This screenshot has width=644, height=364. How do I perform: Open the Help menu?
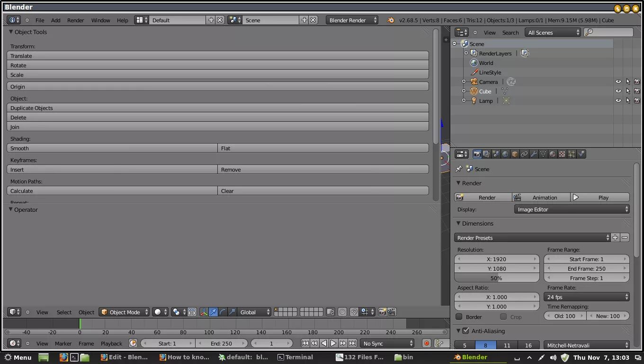coord(123,20)
